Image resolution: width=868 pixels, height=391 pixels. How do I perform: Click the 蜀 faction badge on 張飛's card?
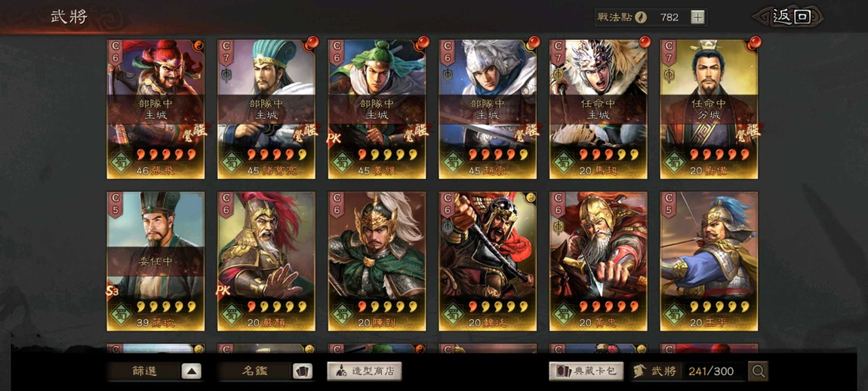pyautogui.click(x=122, y=163)
